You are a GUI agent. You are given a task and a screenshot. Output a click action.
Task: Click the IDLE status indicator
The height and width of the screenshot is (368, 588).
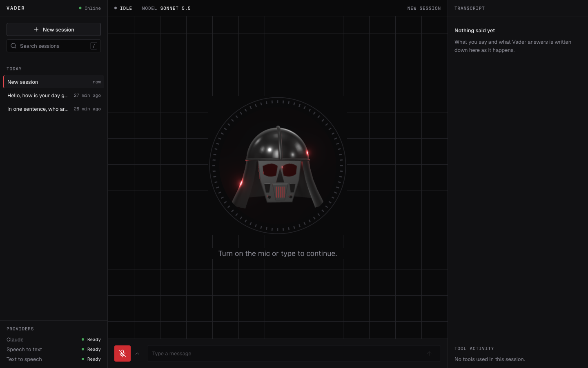pyautogui.click(x=123, y=8)
